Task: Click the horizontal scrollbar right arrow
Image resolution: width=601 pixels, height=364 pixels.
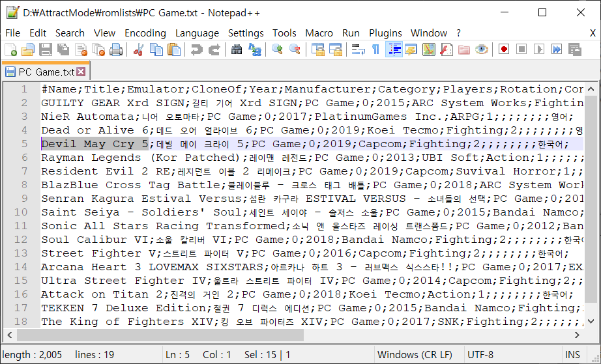Action: coord(577,335)
